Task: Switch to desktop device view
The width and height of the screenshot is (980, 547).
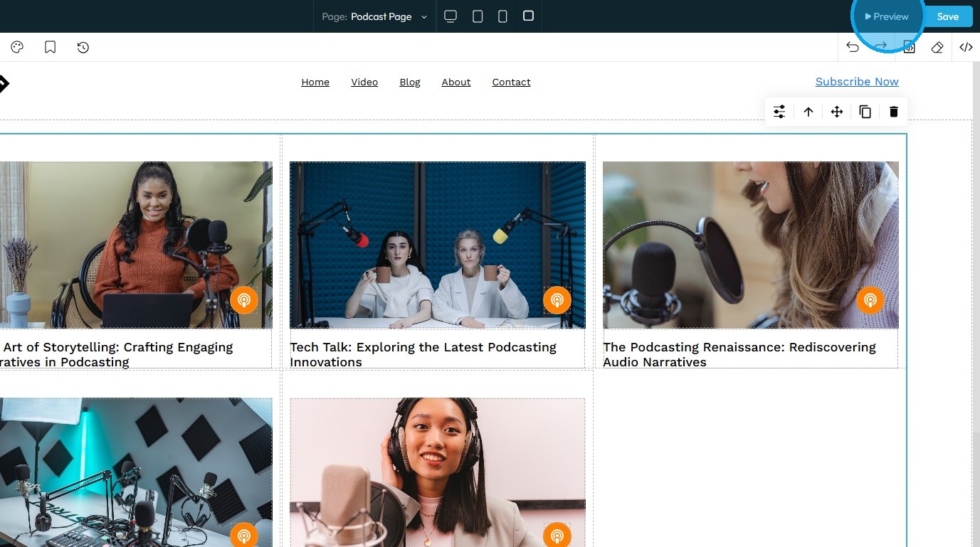Action: coord(451,16)
